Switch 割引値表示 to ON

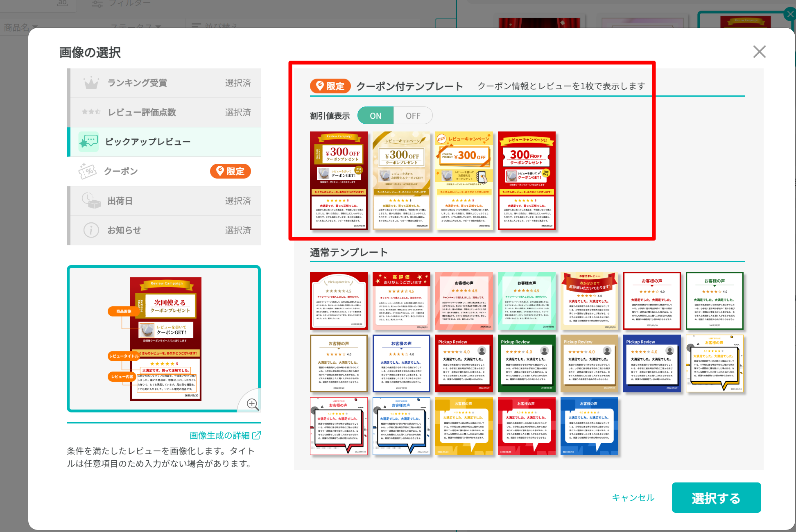tap(375, 116)
